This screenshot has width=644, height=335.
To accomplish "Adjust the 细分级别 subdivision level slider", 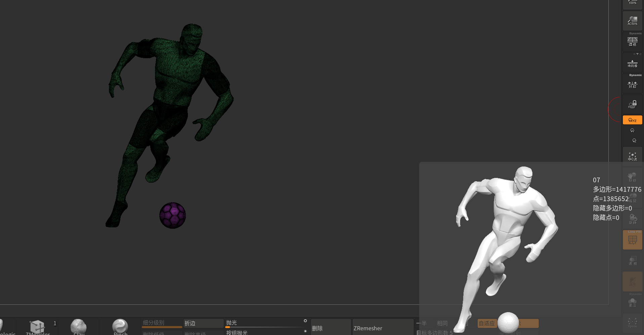I will [x=162, y=323].
